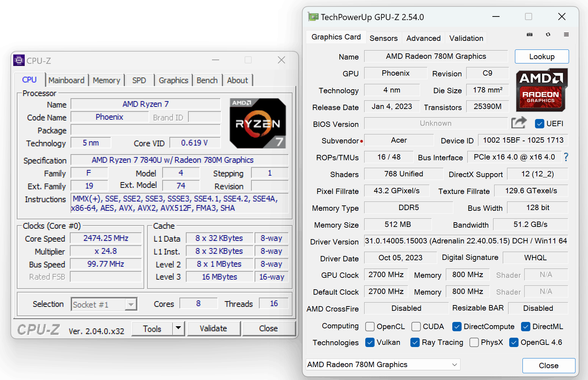Click the Bus Speed value 99.77 MHz
588x380 pixels.
pyautogui.click(x=106, y=264)
